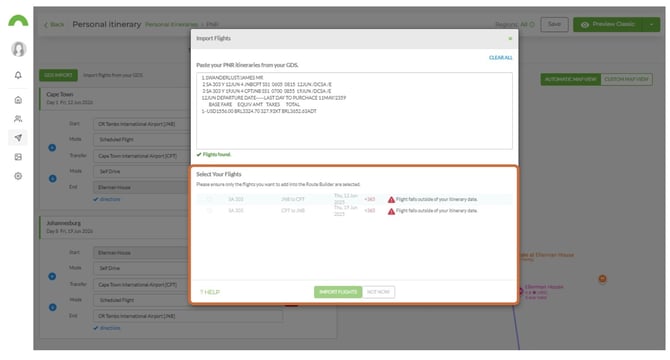Open the settings gear in sidebar

point(18,176)
